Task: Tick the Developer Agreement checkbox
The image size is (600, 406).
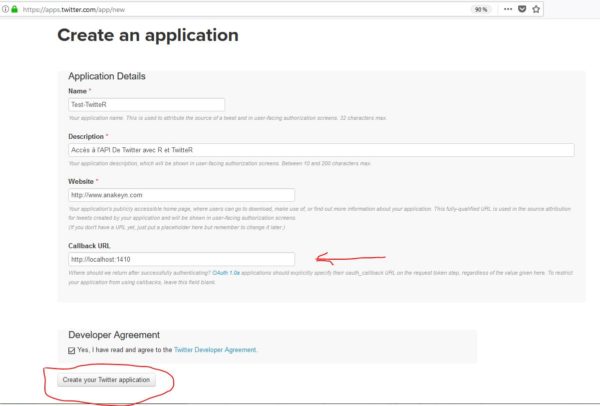Action: click(x=72, y=350)
